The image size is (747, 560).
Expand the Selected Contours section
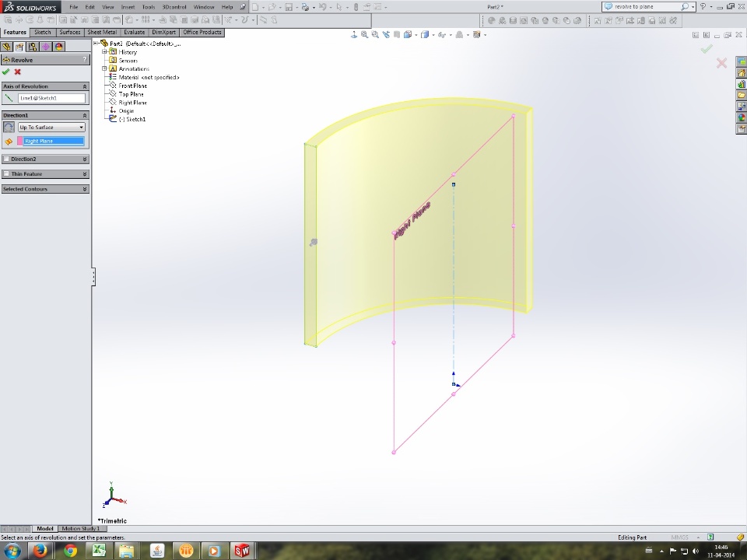click(85, 189)
